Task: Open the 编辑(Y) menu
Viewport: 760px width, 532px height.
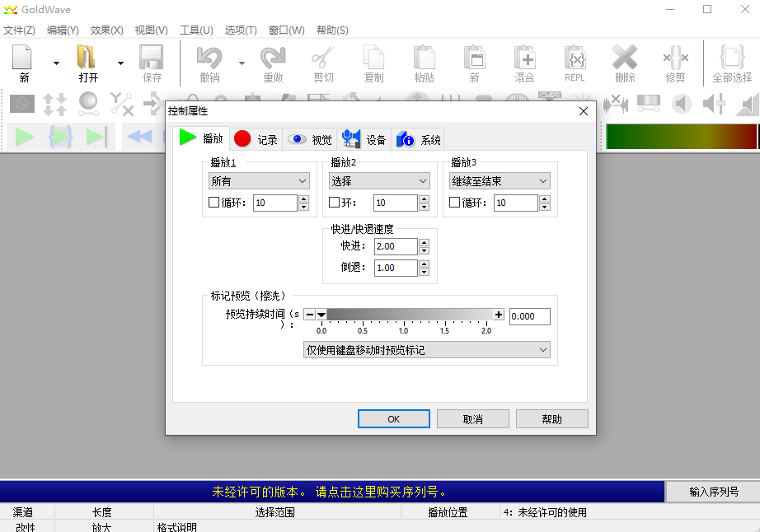Action: (x=63, y=30)
